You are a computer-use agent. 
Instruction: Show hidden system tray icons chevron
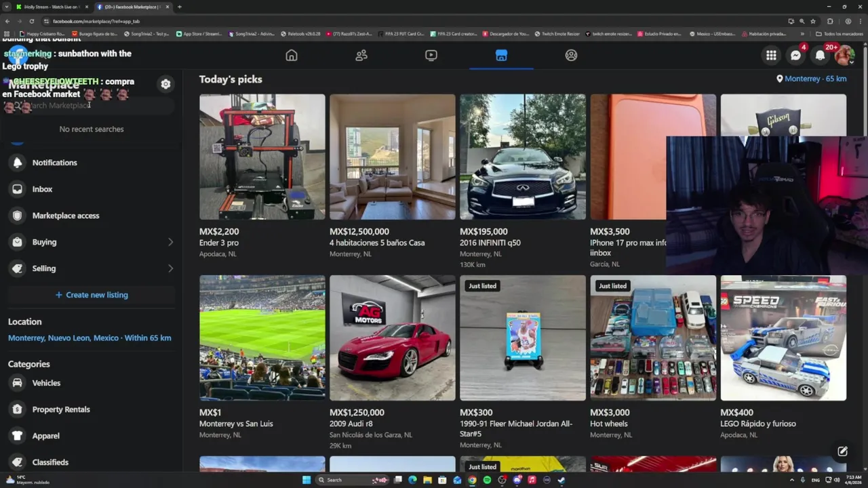click(791, 480)
